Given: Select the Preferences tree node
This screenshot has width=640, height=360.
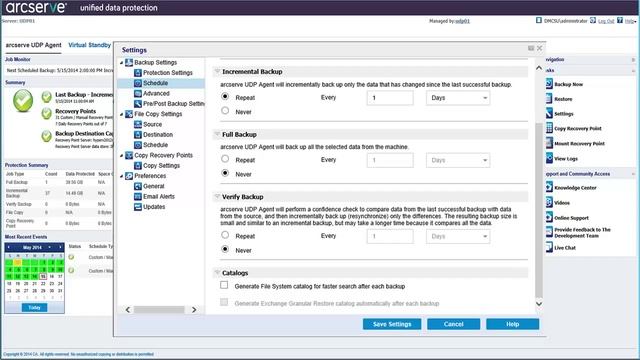Looking at the screenshot, I should [x=150, y=176].
